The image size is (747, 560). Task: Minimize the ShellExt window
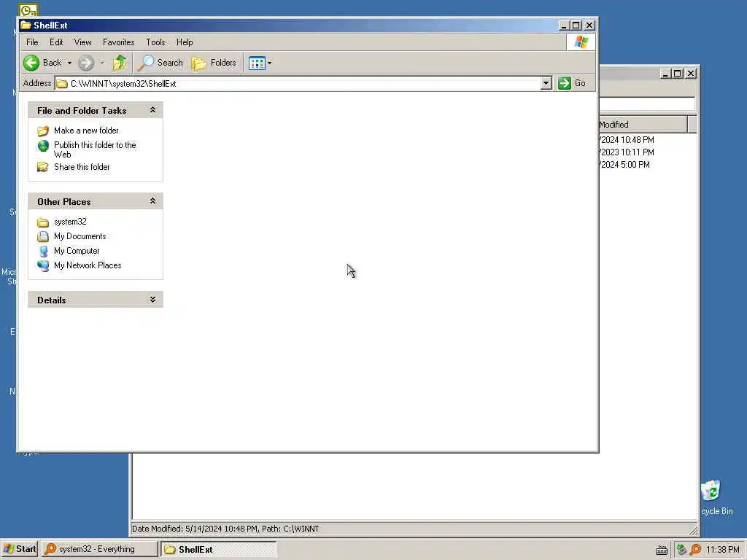click(564, 26)
